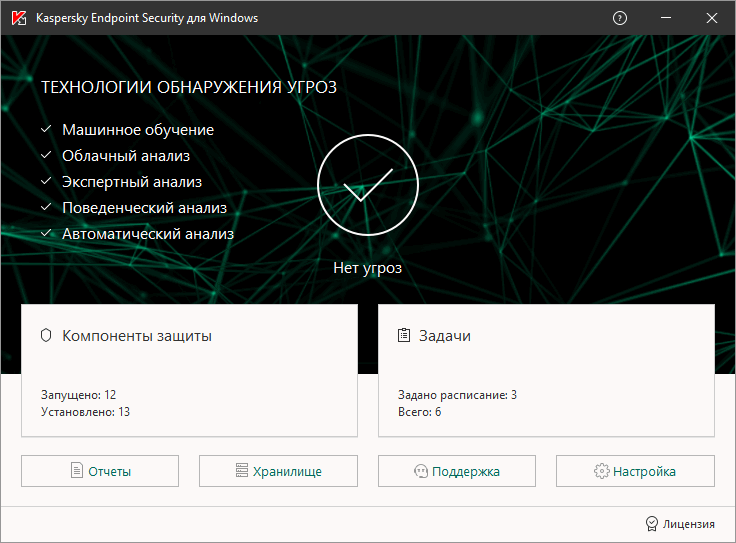
Task: Click the Kaspersky logo in the title bar
Action: pos(19,18)
